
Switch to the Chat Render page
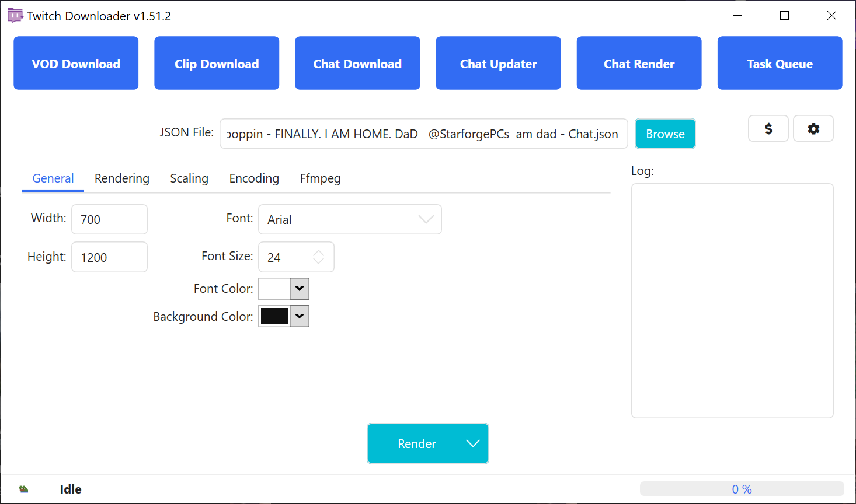639,63
